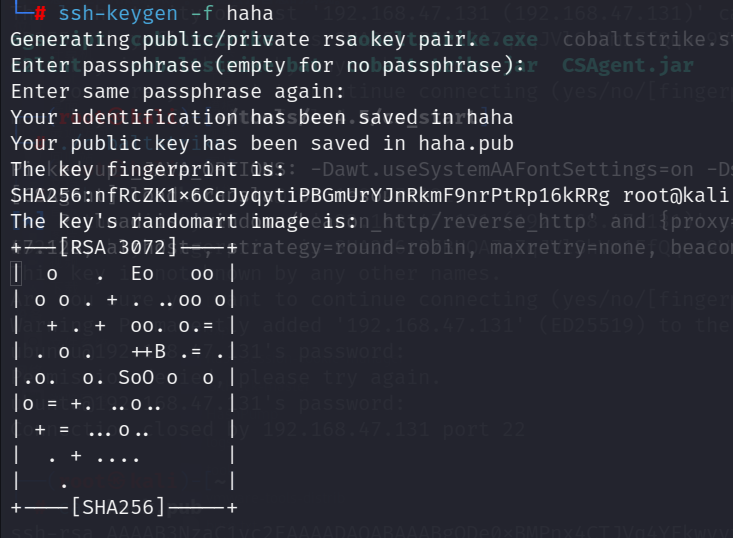Click the 'Generating public/private rsa key pair' line
This screenshot has height=538, width=733.
[243, 40]
